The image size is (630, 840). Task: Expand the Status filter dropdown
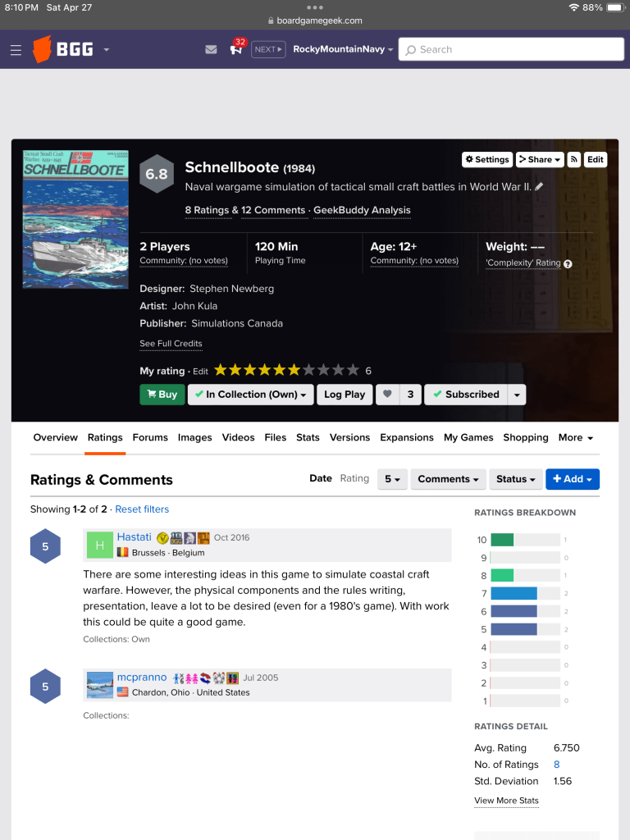coord(515,479)
